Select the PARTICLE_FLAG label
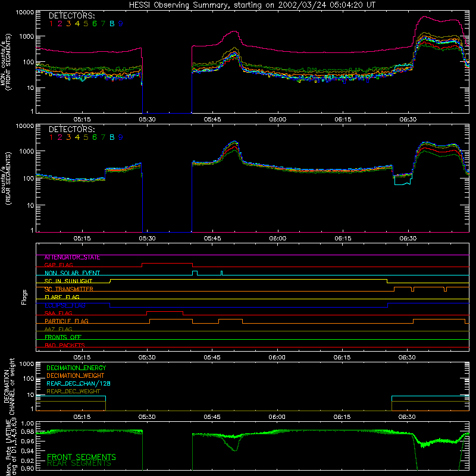This screenshot has width=476, height=476. coord(67,321)
